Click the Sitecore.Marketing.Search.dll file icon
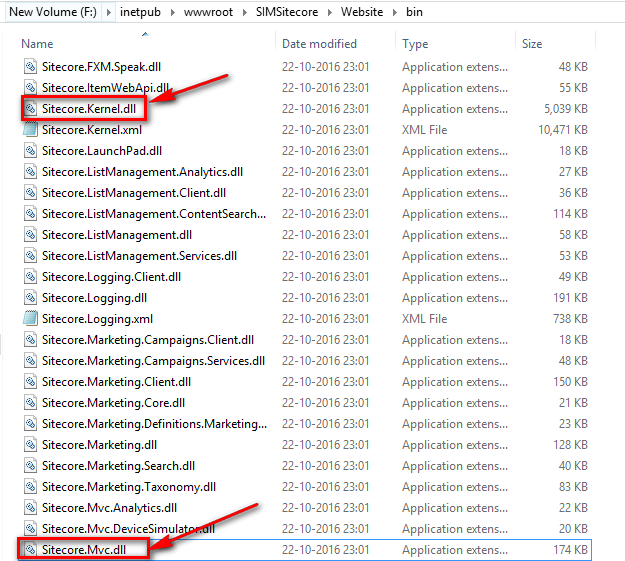Image resolution: width=625 pixels, height=561 pixels. [30, 465]
